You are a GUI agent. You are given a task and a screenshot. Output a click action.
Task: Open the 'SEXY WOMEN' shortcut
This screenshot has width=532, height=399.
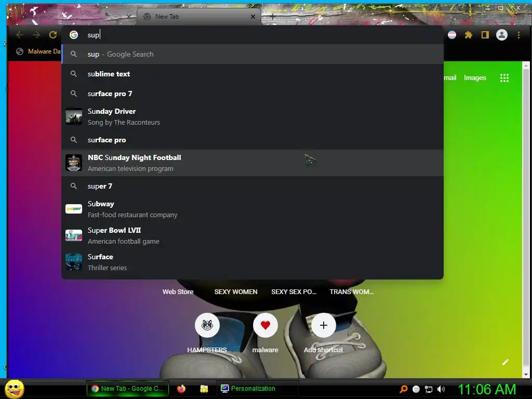click(236, 291)
